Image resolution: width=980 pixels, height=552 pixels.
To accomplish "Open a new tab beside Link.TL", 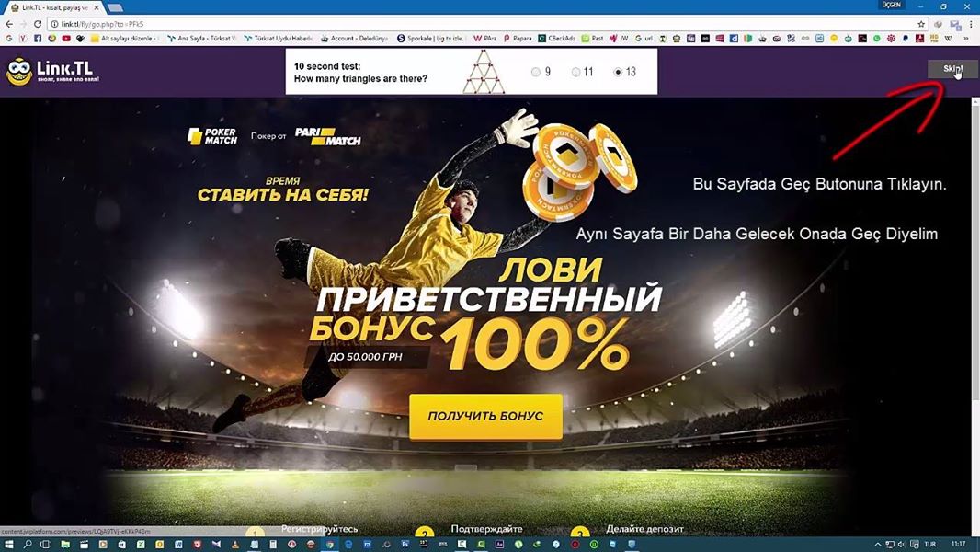I will (115, 7).
